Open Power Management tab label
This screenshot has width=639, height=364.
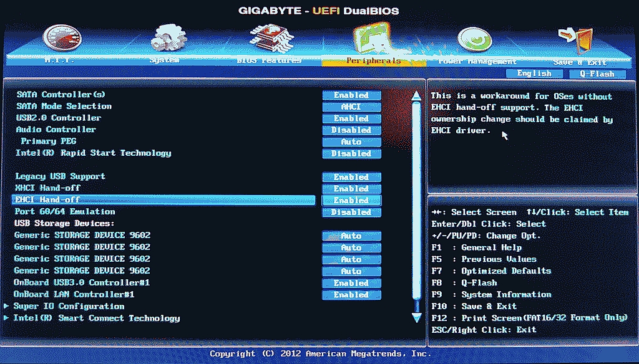click(477, 62)
